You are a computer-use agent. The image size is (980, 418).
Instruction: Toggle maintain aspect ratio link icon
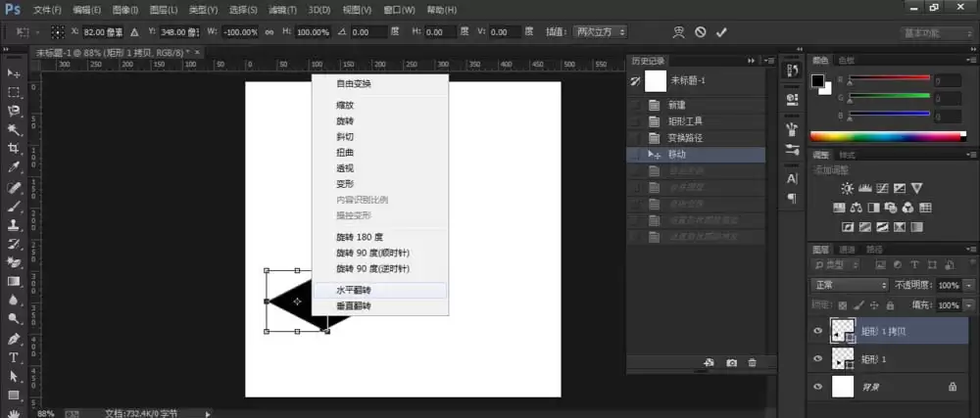(269, 32)
